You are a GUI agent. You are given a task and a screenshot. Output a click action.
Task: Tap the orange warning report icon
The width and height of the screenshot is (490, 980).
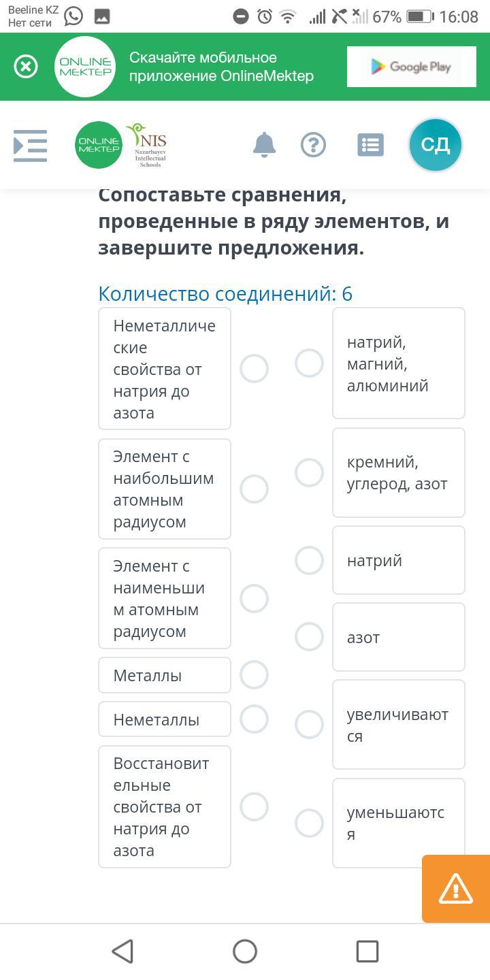[456, 889]
